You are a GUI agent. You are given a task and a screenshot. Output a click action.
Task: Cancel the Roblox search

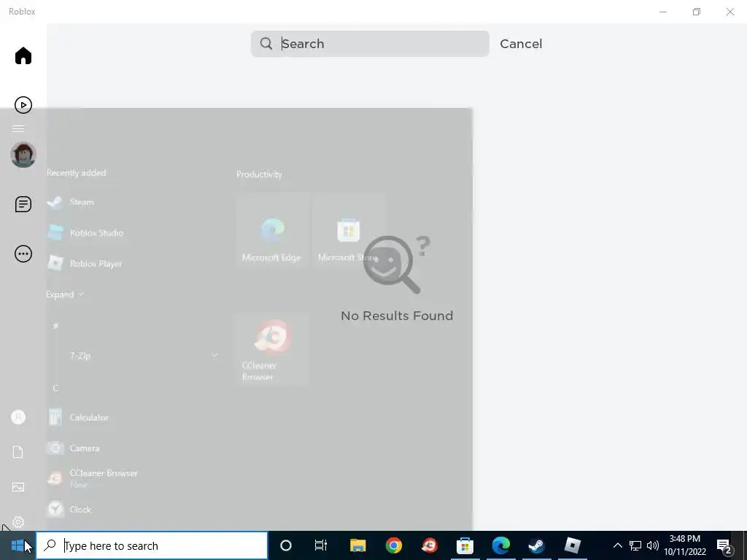pyautogui.click(x=521, y=44)
